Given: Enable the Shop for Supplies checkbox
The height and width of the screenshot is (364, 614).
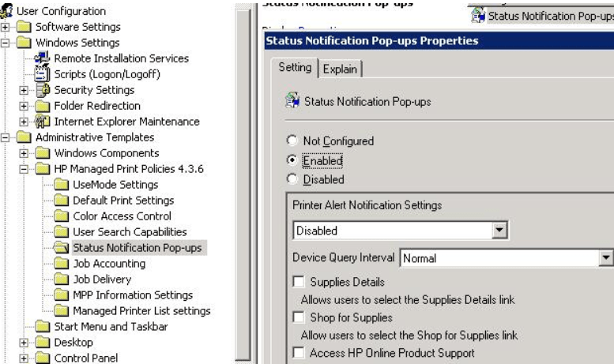Looking at the screenshot, I should pyautogui.click(x=299, y=317).
